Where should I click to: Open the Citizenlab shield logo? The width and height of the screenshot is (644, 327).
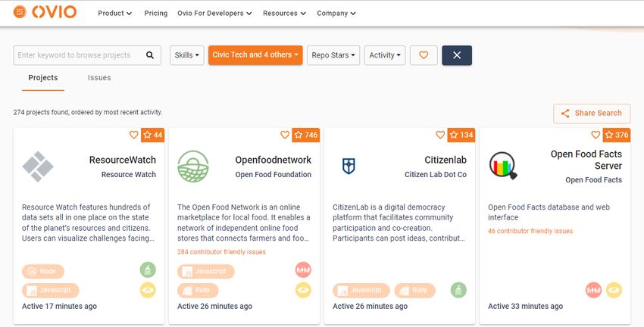tap(349, 167)
